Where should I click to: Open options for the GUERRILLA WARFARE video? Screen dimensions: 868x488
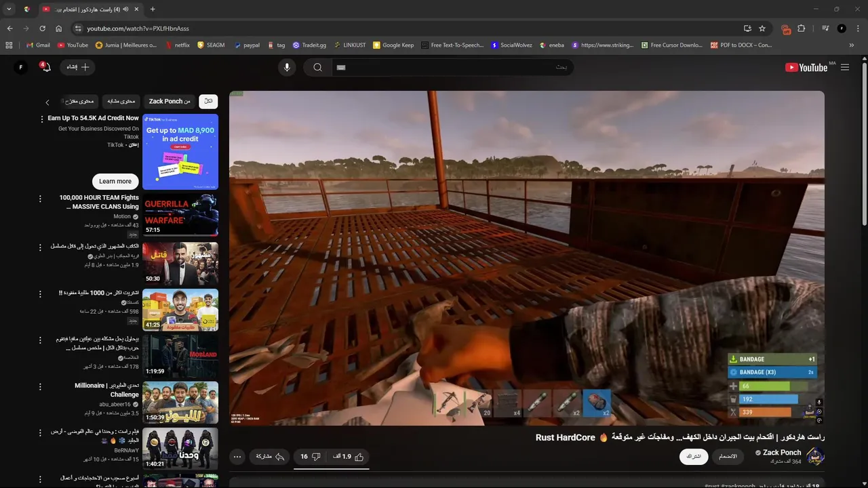(x=40, y=199)
